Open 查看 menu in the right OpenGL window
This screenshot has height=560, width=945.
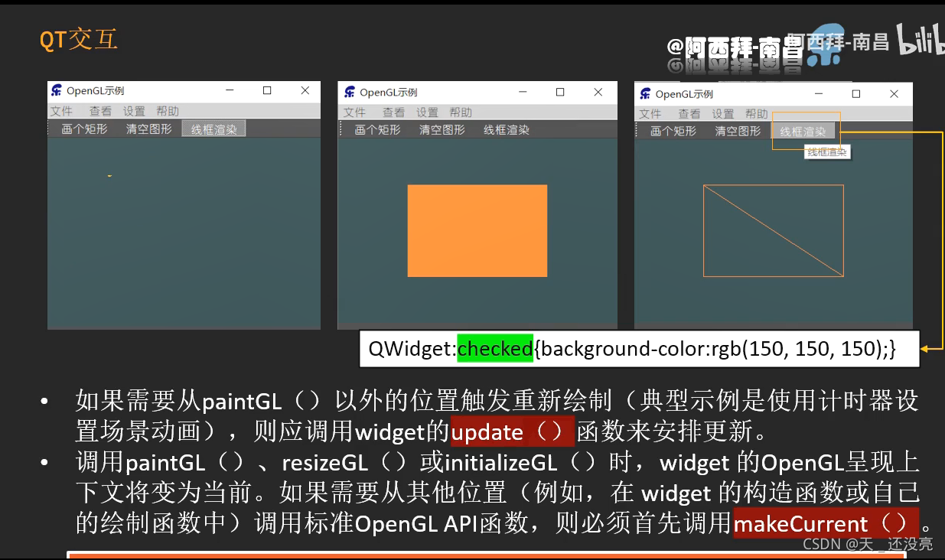point(689,113)
